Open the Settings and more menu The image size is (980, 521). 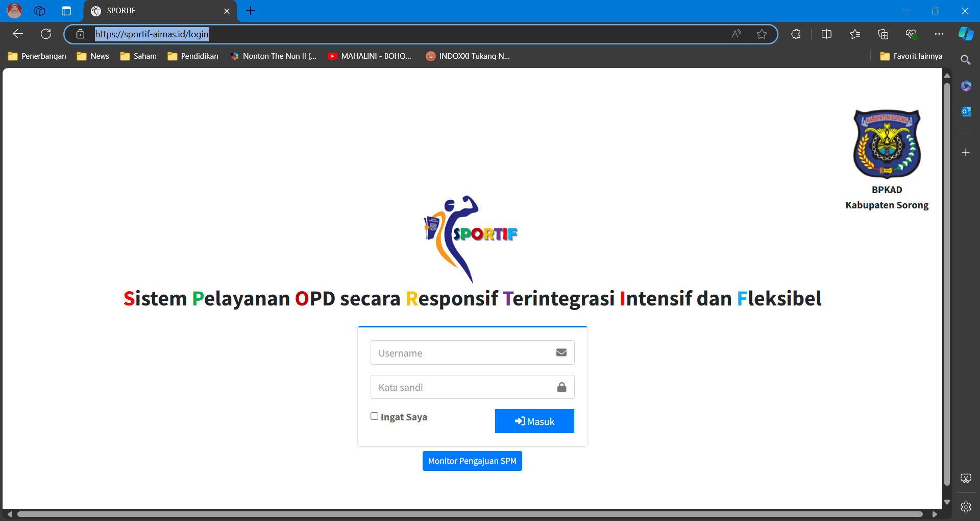pyautogui.click(x=939, y=34)
